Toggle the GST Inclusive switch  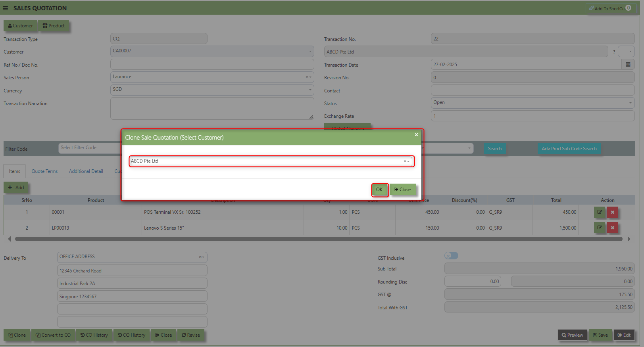[x=451, y=256]
